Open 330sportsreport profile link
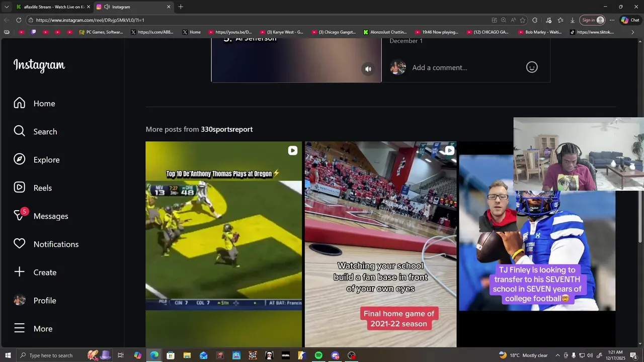This screenshot has height=362, width=644. click(226, 129)
